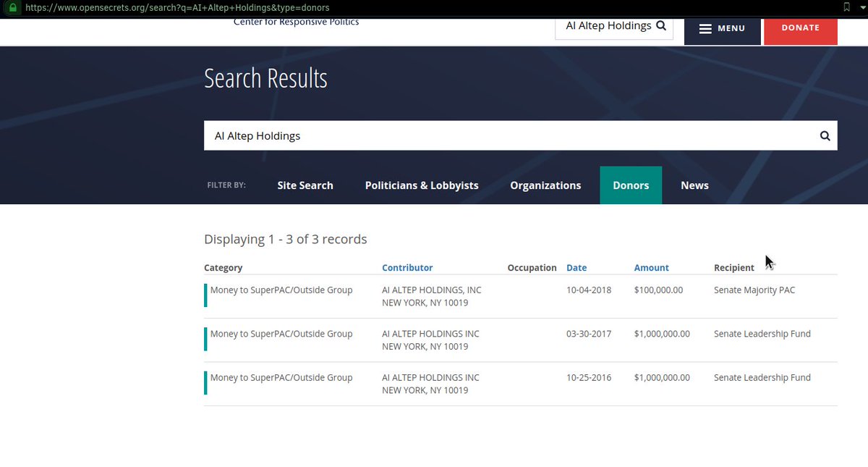Image resolution: width=868 pixels, height=467 pixels.
Task: Click main search field with AI Altep Holdings
Action: coord(521,135)
